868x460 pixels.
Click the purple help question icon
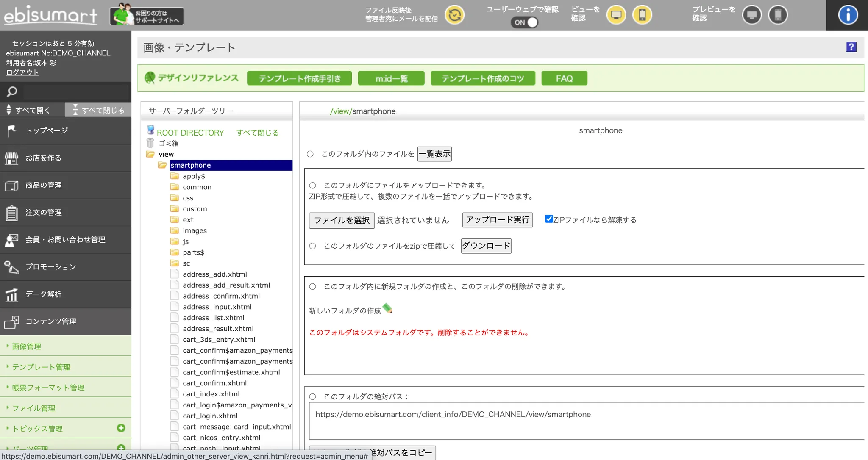tap(851, 47)
